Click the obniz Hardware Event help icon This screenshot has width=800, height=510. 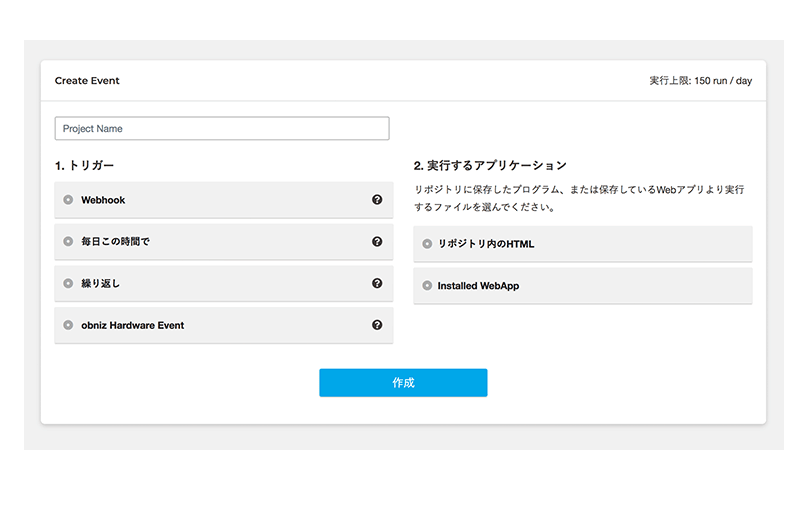point(377,325)
